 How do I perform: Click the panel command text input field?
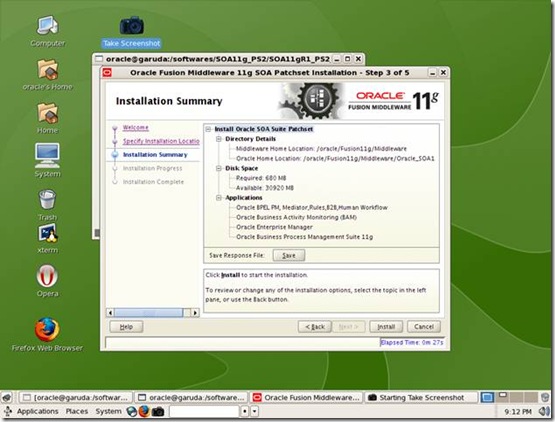click(205, 411)
